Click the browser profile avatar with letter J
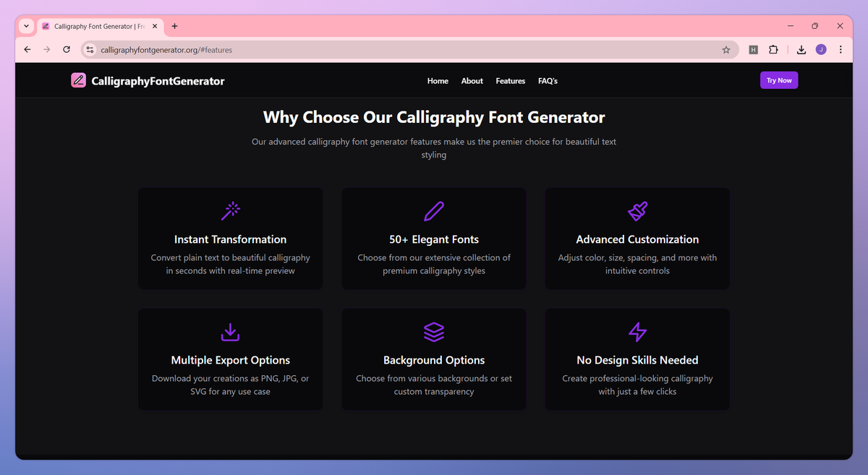This screenshot has height=475, width=868. tap(821, 49)
